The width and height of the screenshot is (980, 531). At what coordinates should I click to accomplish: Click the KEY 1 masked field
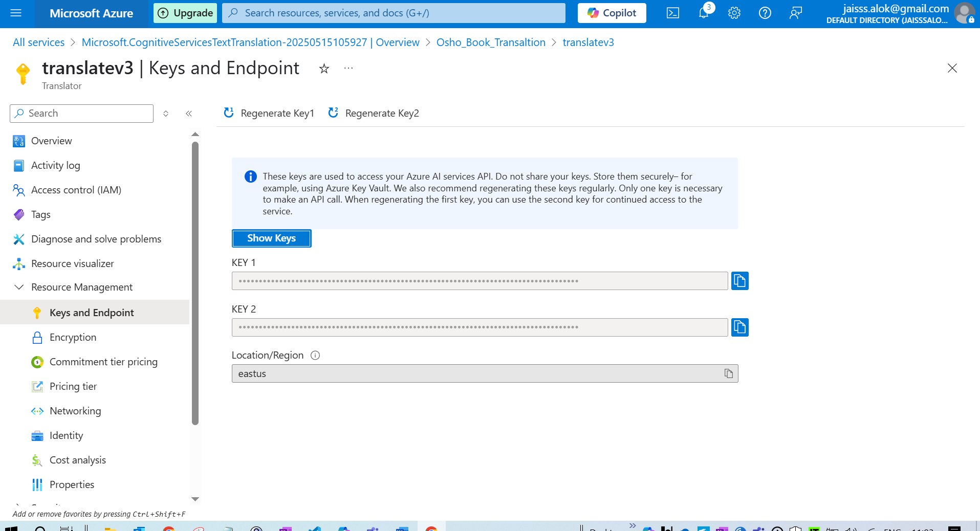click(480, 281)
